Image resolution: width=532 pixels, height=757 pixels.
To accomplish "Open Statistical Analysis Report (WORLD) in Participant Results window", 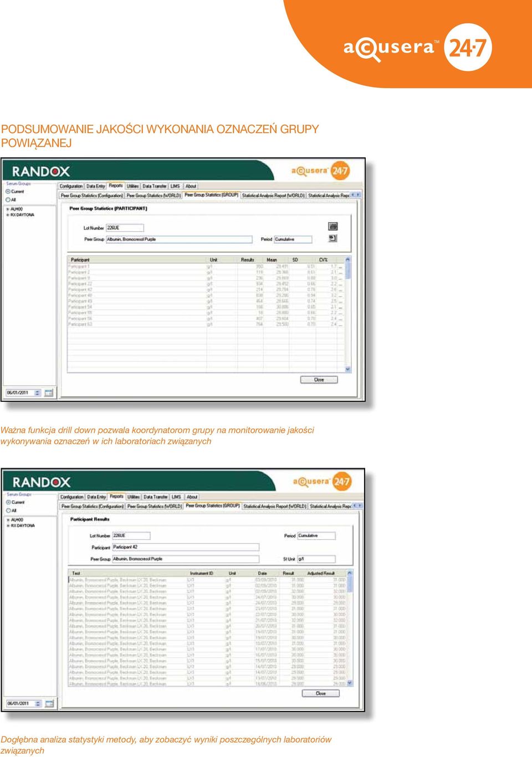I will pos(274,507).
